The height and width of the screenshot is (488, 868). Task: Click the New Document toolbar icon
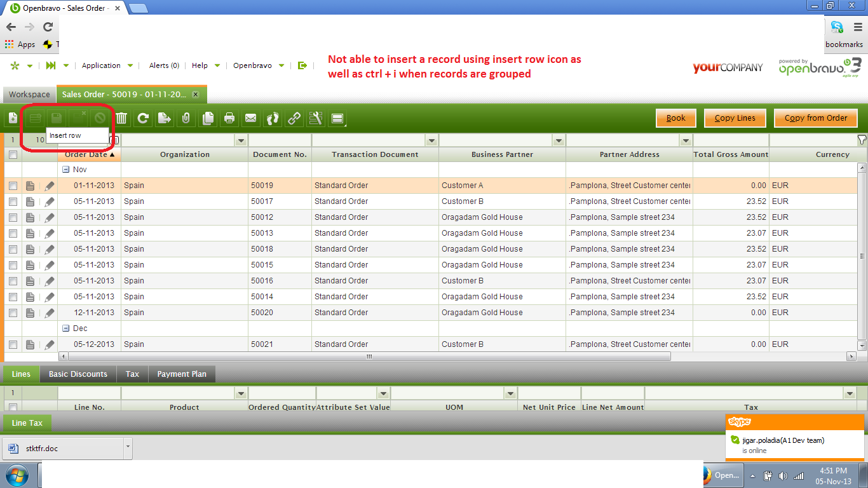pyautogui.click(x=13, y=118)
